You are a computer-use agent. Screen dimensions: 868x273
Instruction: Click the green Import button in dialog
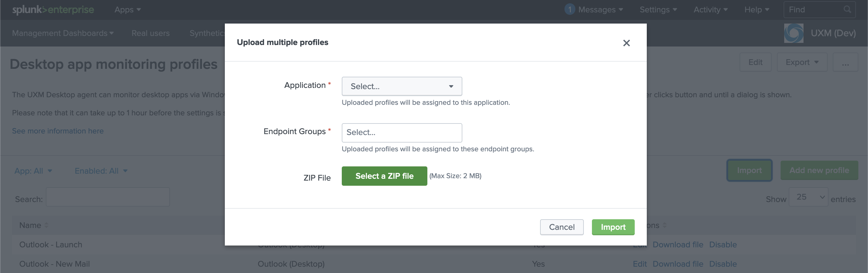[613, 227]
